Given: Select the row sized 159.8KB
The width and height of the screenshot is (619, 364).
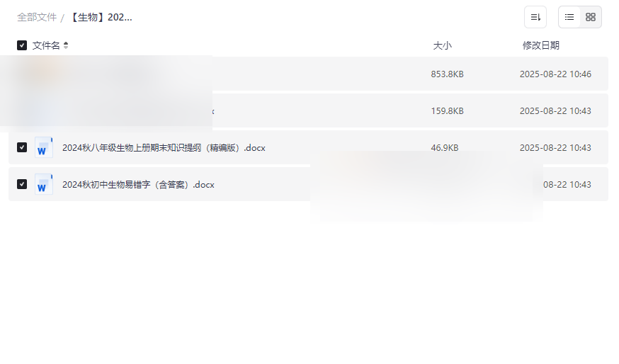Looking at the screenshot, I should (308, 110).
